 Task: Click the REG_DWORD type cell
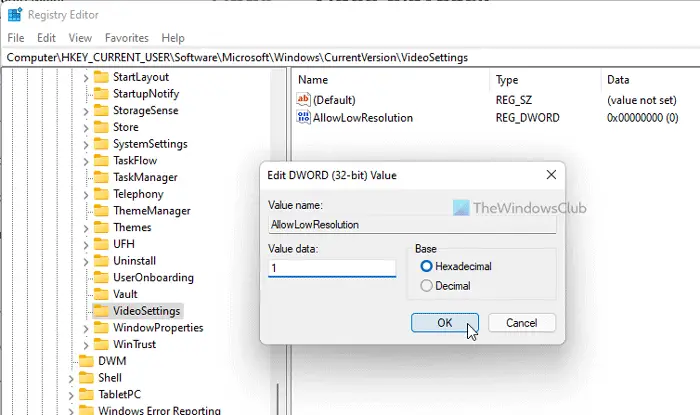click(x=527, y=118)
